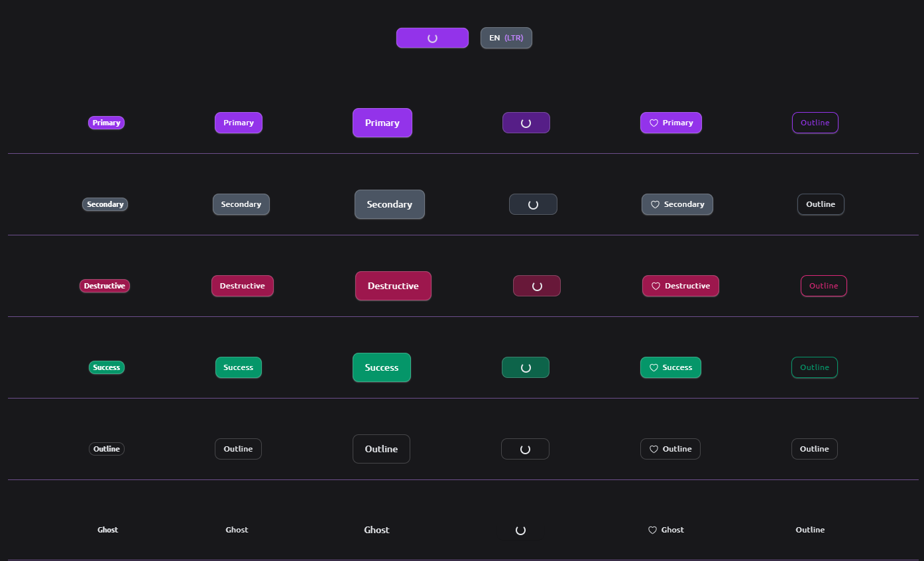Click the Secondary loading spinner button
The width and height of the screenshot is (924, 561).
coord(533,204)
